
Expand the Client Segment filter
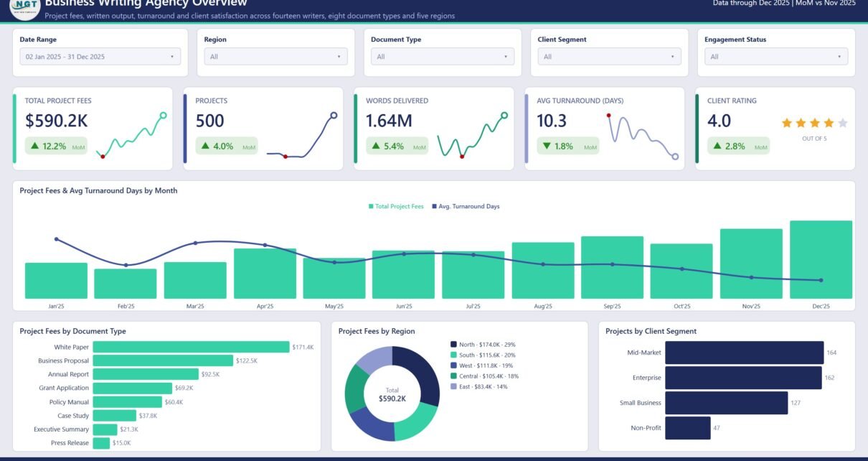[609, 57]
